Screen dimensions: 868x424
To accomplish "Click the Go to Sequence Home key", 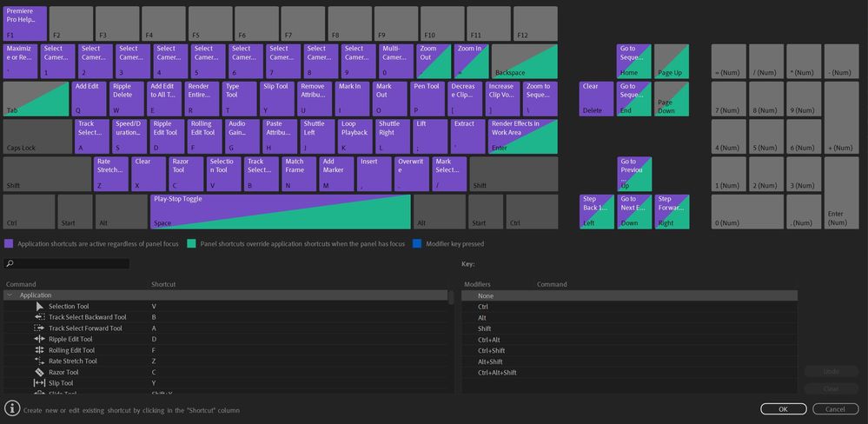I will click(x=634, y=61).
